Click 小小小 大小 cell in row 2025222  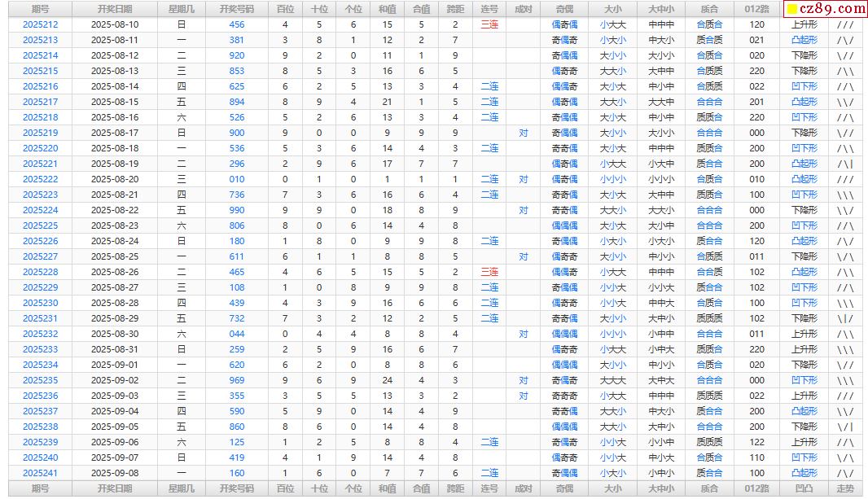coord(613,179)
